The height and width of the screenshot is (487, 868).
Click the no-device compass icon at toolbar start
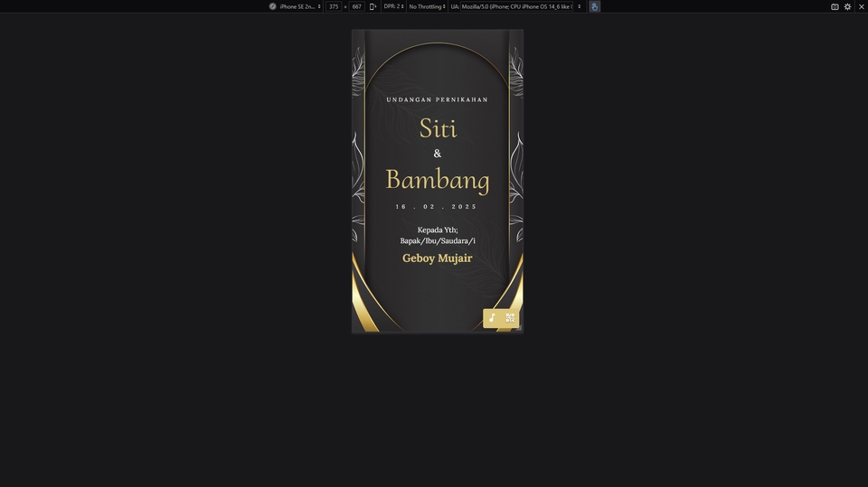click(272, 6)
